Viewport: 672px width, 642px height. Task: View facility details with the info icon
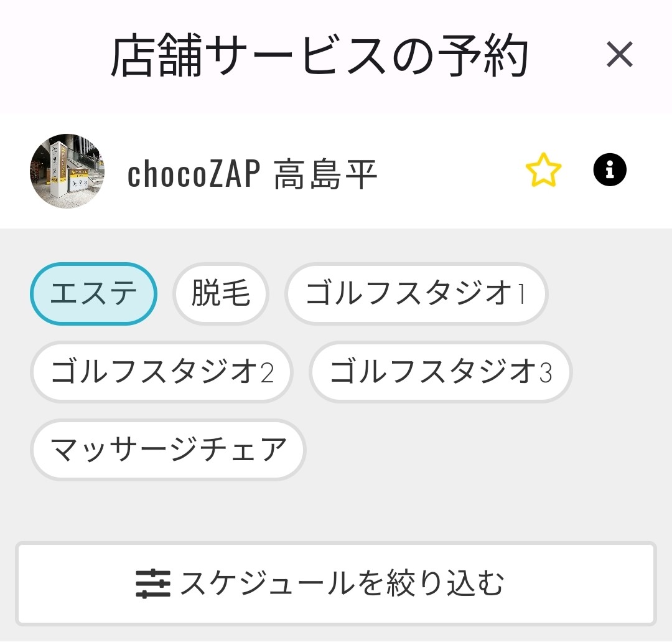609,169
